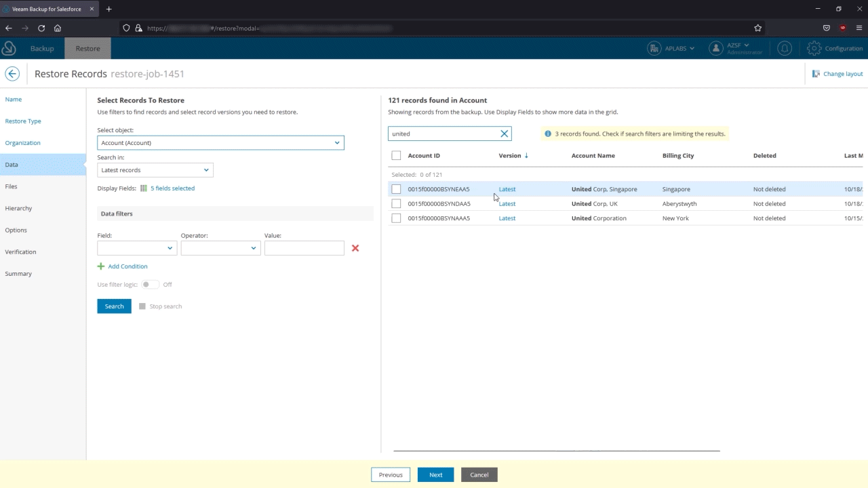Click the Display Fields grid icon
The height and width of the screenshot is (488, 868).
144,188
